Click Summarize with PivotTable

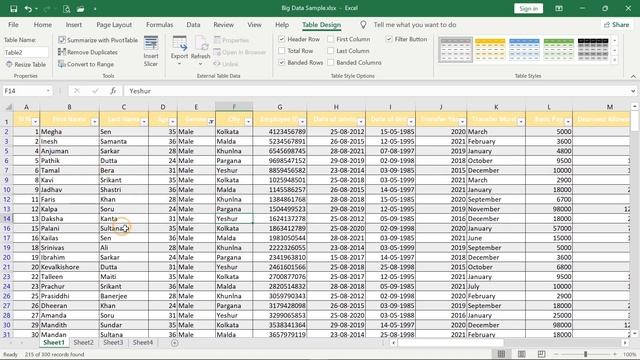(98, 40)
